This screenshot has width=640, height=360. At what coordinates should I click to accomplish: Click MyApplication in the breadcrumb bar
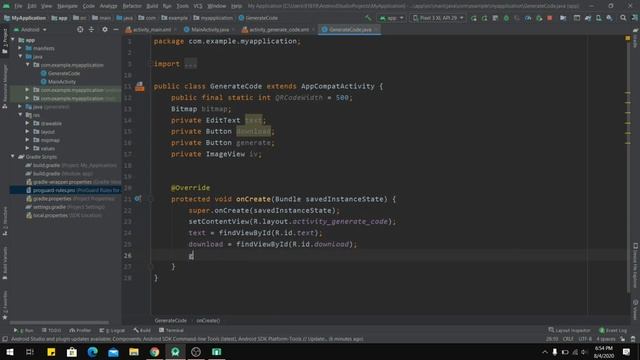pos(24,18)
